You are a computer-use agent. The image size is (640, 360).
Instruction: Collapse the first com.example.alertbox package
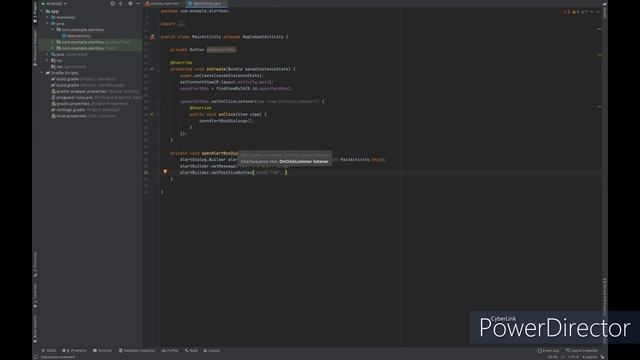(x=53, y=30)
